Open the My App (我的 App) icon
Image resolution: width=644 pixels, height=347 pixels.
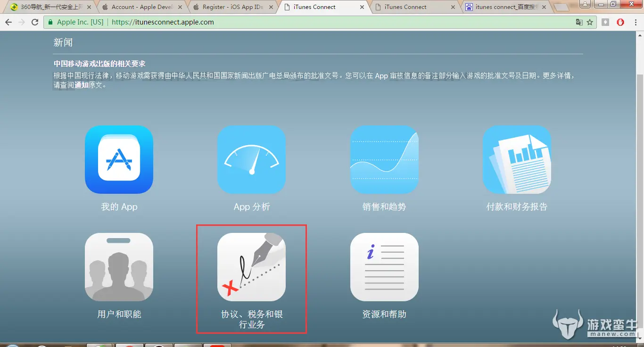coord(119,159)
